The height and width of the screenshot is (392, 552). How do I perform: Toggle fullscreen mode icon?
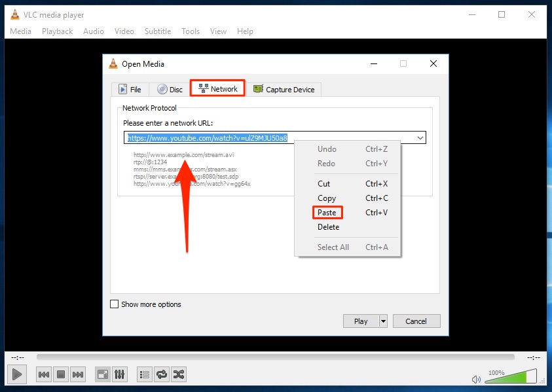tap(102, 374)
